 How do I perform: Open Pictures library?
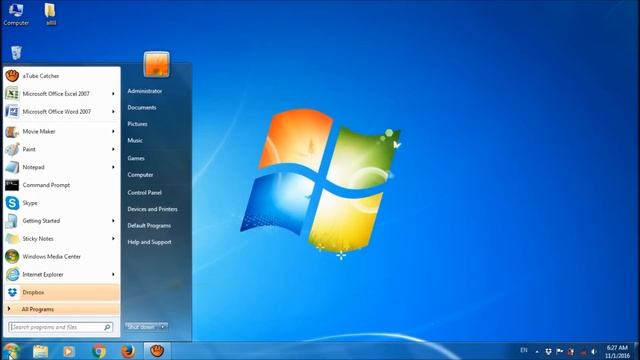coord(137,124)
